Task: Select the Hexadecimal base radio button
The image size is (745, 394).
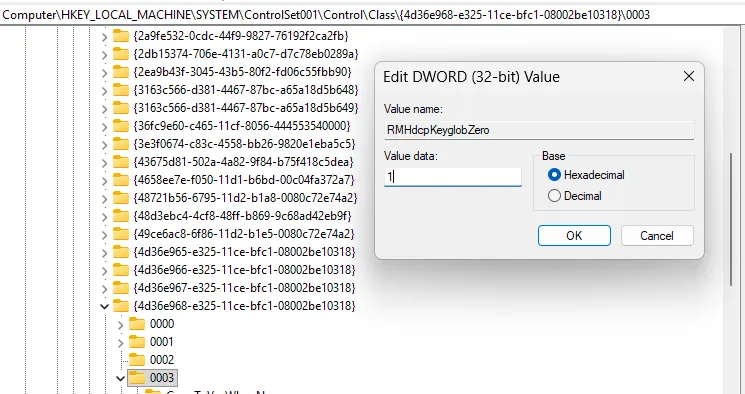Action: click(x=554, y=175)
